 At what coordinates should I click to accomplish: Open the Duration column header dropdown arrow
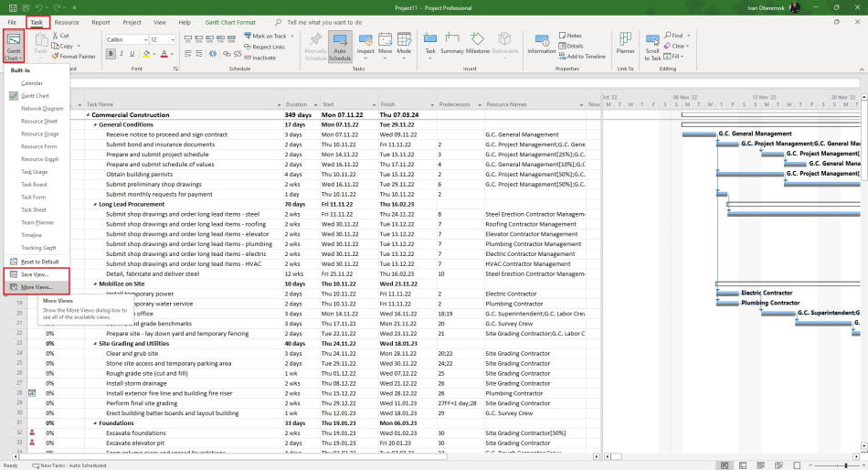tap(316, 105)
